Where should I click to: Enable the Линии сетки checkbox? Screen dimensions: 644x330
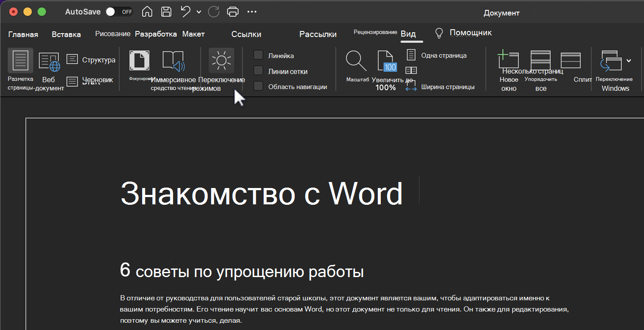pyautogui.click(x=258, y=71)
